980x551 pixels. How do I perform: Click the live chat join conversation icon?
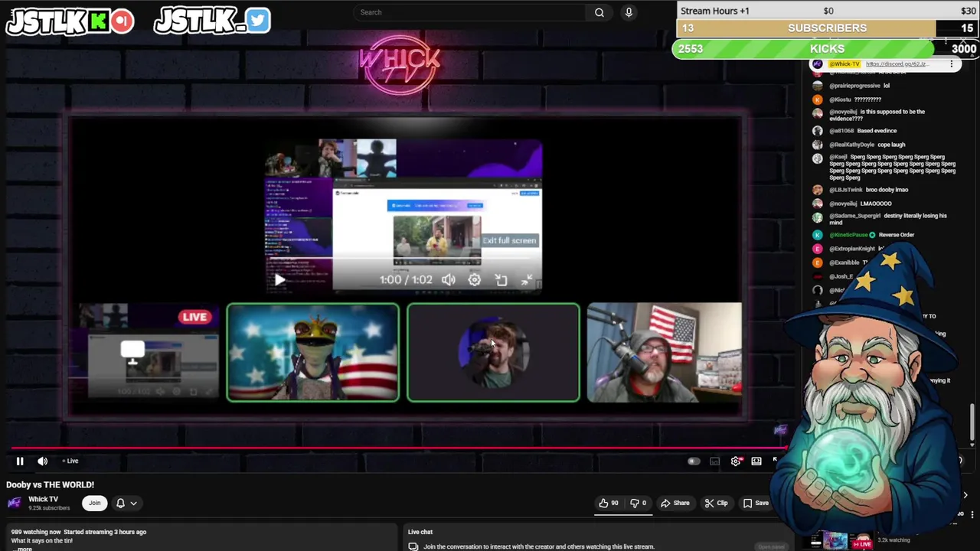[413, 546]
